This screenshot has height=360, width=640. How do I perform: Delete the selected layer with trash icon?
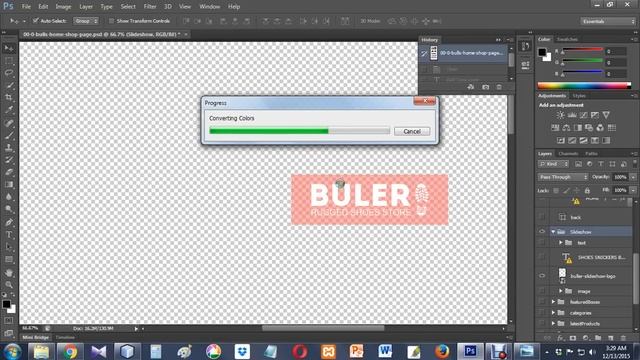coord(623,338)
